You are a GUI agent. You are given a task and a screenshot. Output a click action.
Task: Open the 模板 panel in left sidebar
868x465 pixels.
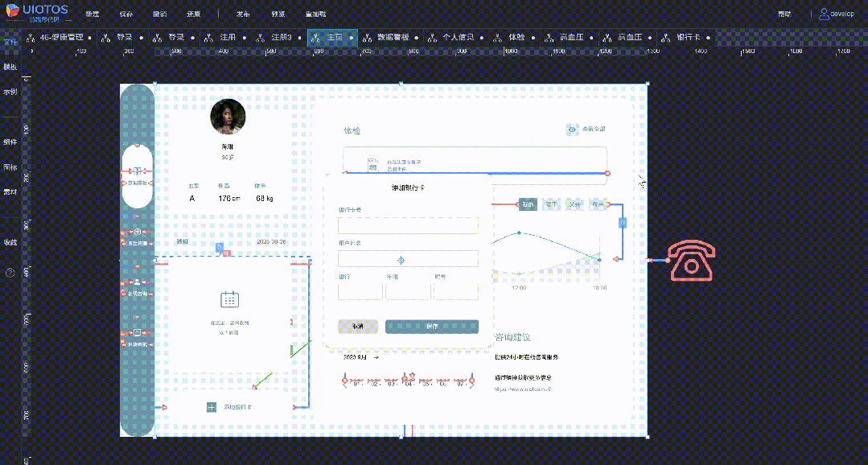[10, 67]
